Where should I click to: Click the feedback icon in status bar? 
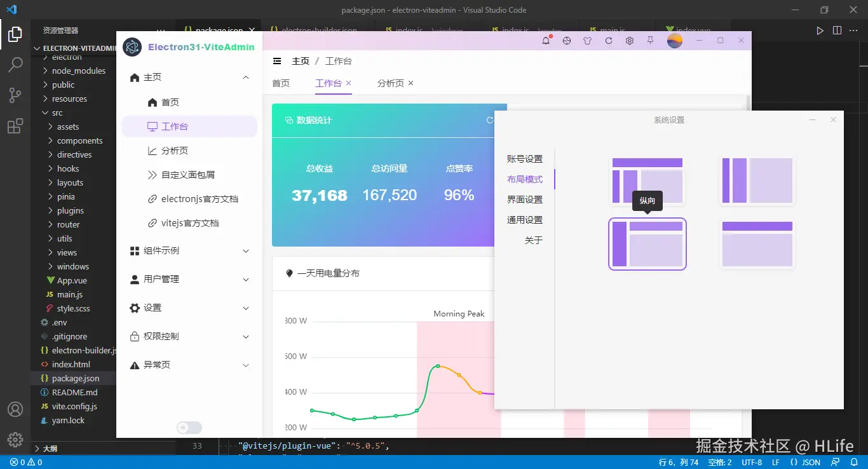point(836,462)
